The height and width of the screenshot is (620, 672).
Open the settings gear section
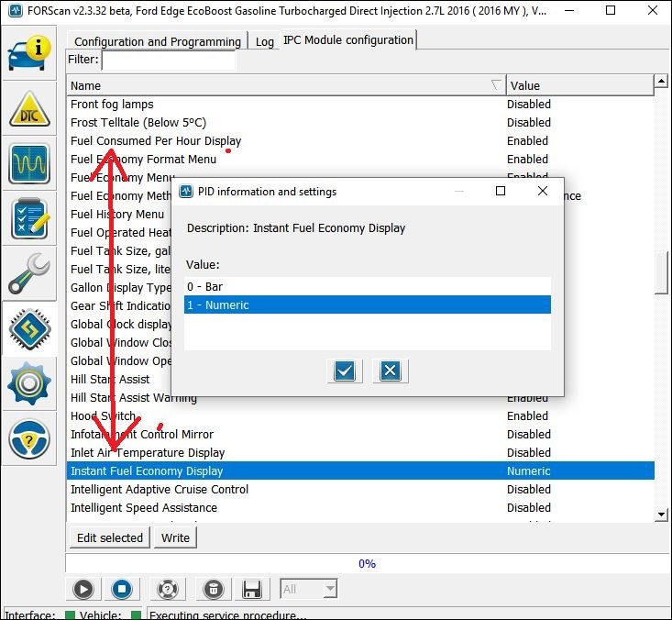click(29, 383)
